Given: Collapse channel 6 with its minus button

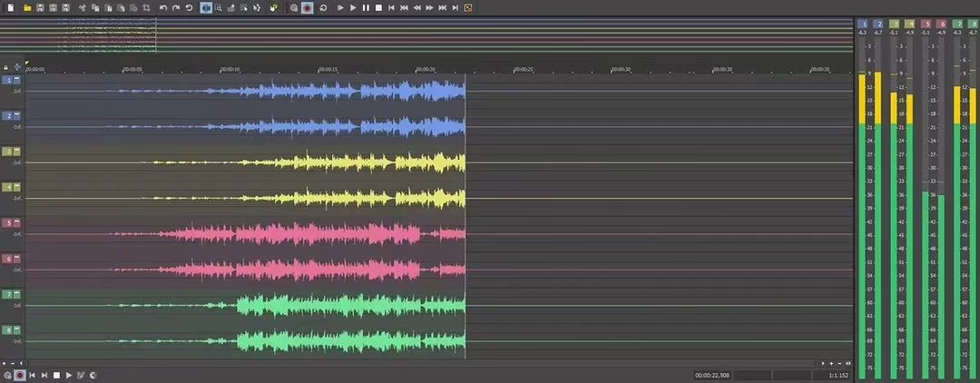Looking at the screenshot, I should [17, 258].
